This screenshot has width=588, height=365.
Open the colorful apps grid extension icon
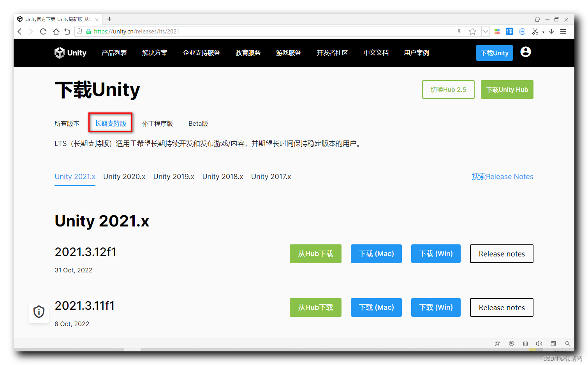(x=497, y=32)
